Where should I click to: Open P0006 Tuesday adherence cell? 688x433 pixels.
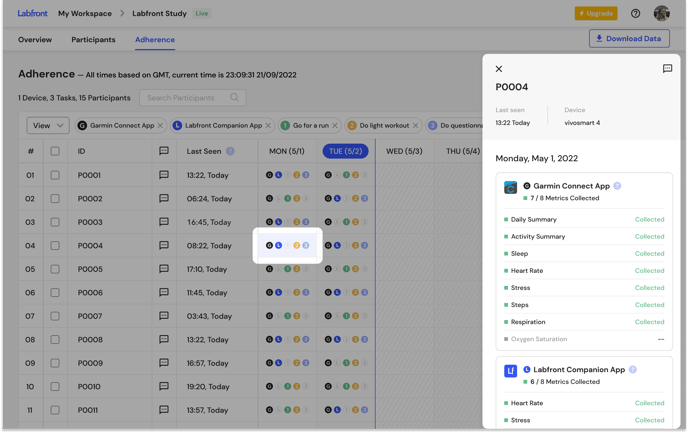[x=346, y=292]
